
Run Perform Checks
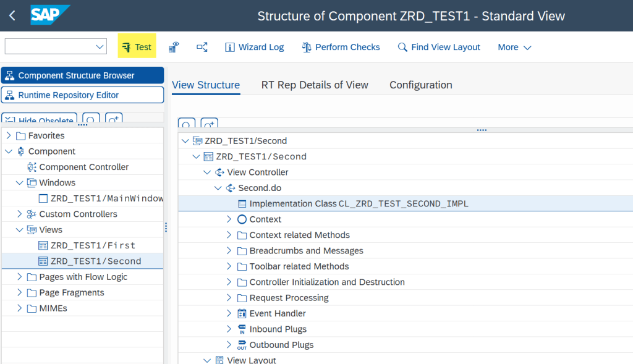point(341,47)
